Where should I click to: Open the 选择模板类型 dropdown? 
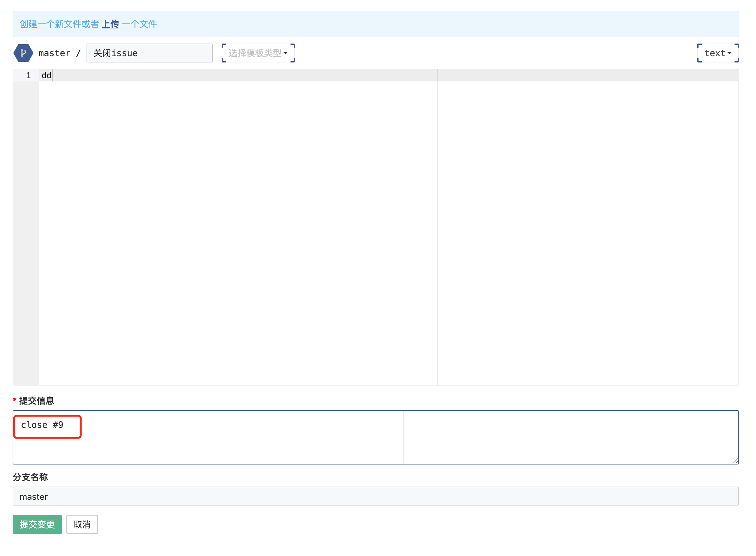[258, 53]
